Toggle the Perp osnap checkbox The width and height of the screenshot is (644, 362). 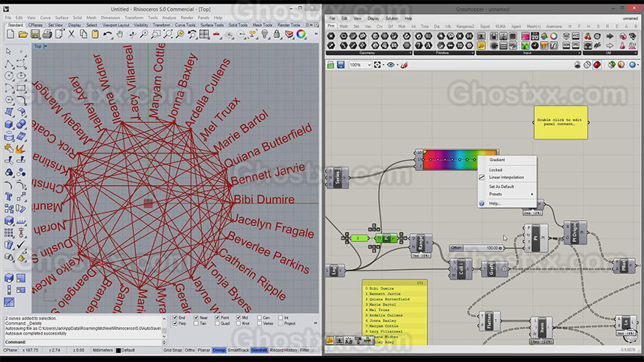175,323
